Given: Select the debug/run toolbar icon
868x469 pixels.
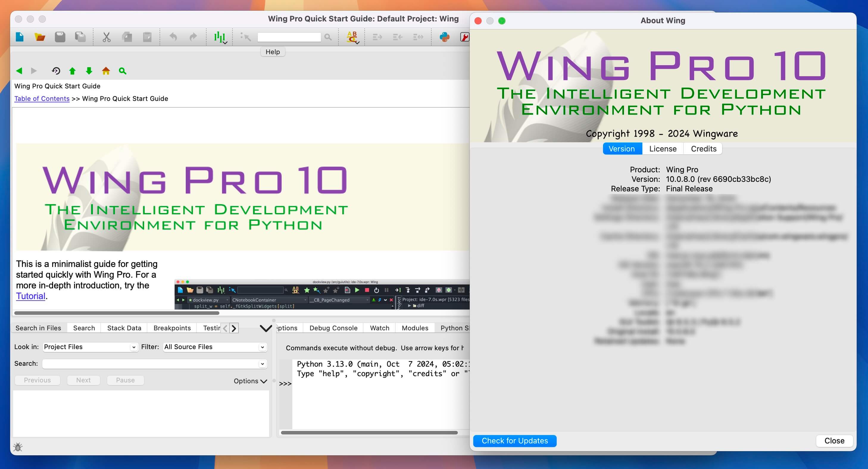Looking at the screenshot, I should (221, 37).
